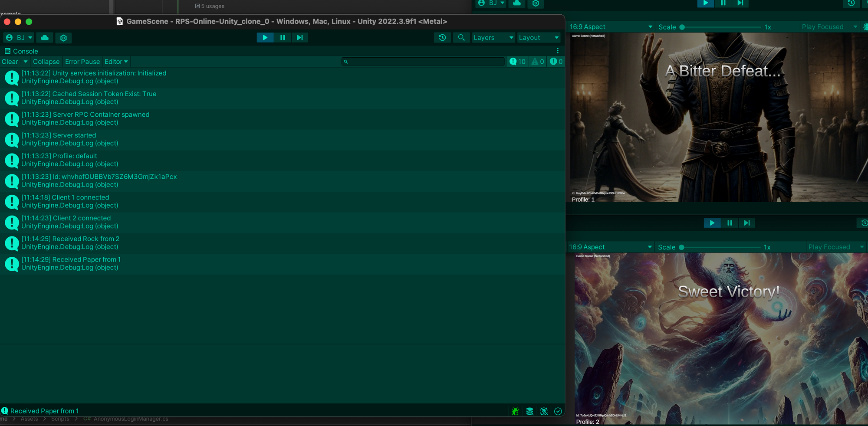868x426 pixels.
Task: Click the green debug bug icon in status bar
Action: click(515, 411)
